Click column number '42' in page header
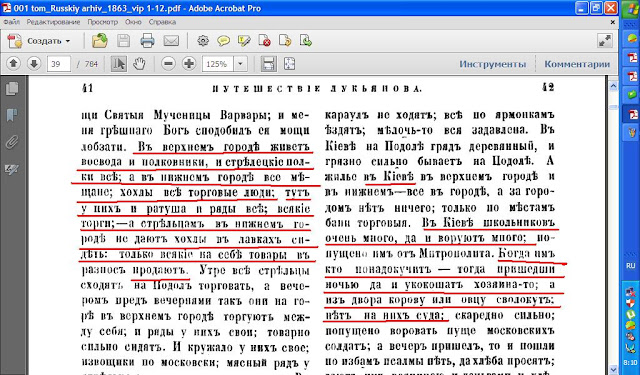Screen dimensions: 640x375 [x=548, y=87]
